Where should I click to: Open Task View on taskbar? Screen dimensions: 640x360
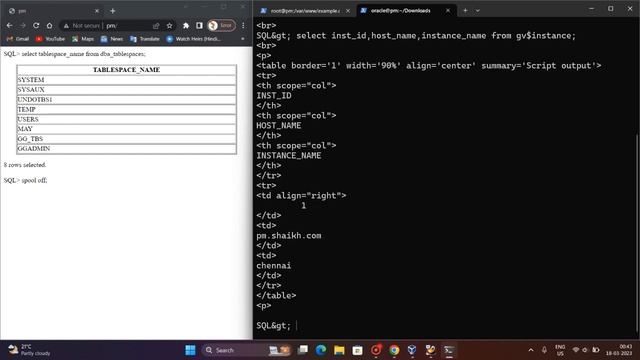[x=303, y=350]
